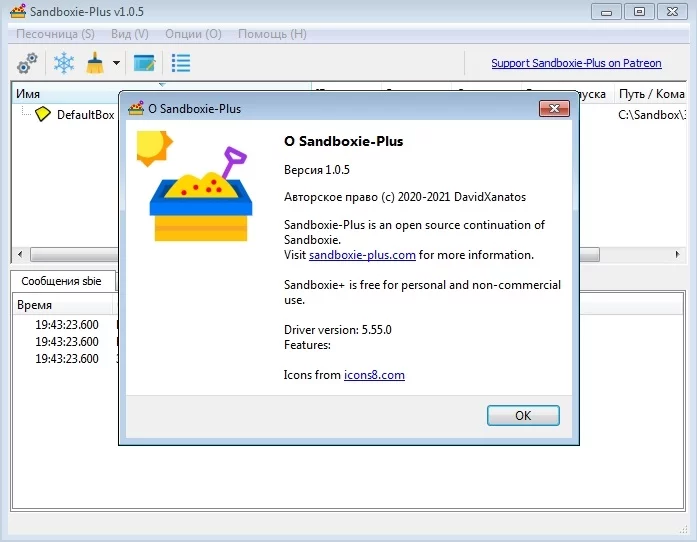Click horizontal scrollbar right arrow

[x=677, y=254]
